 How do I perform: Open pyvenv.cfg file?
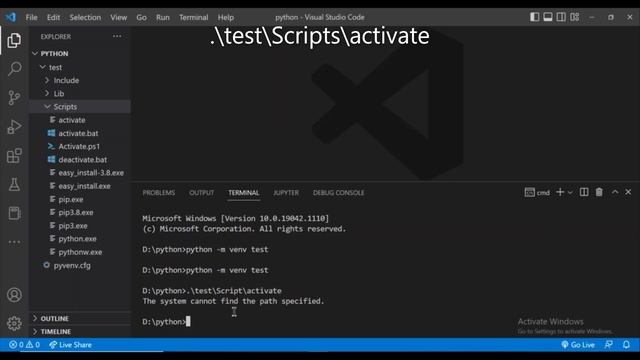[80, 265]
